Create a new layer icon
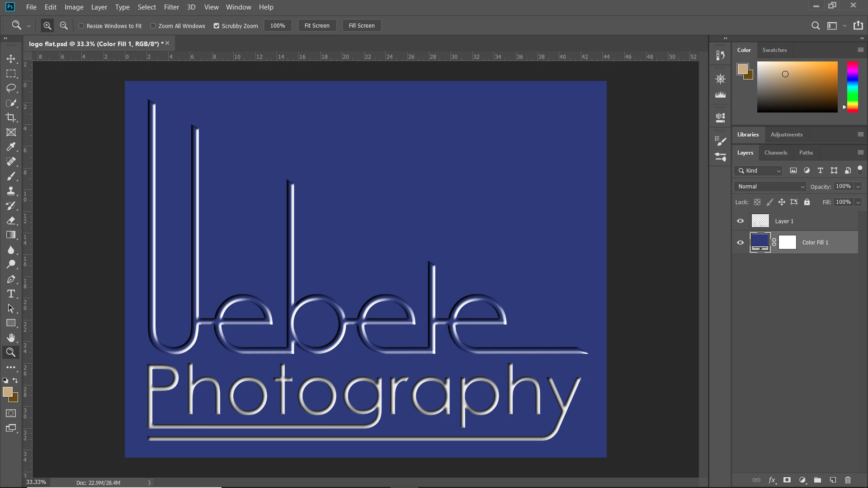The height and width of the screenshot is (488, 868). (833, 480)
